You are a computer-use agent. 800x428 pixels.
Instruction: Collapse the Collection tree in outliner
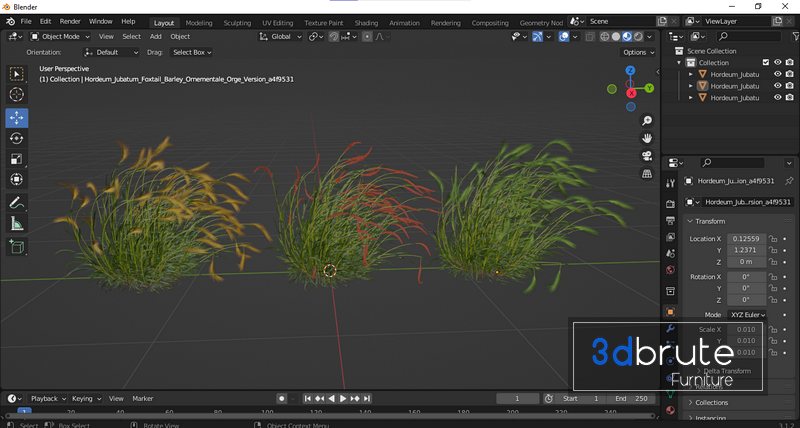point(679,63)
